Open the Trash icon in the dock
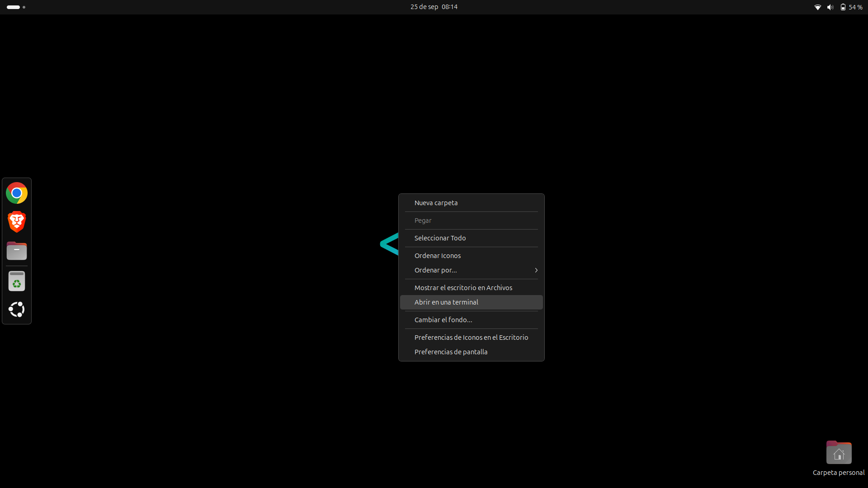Screen dimensions: 868x488 coord(17,281)
